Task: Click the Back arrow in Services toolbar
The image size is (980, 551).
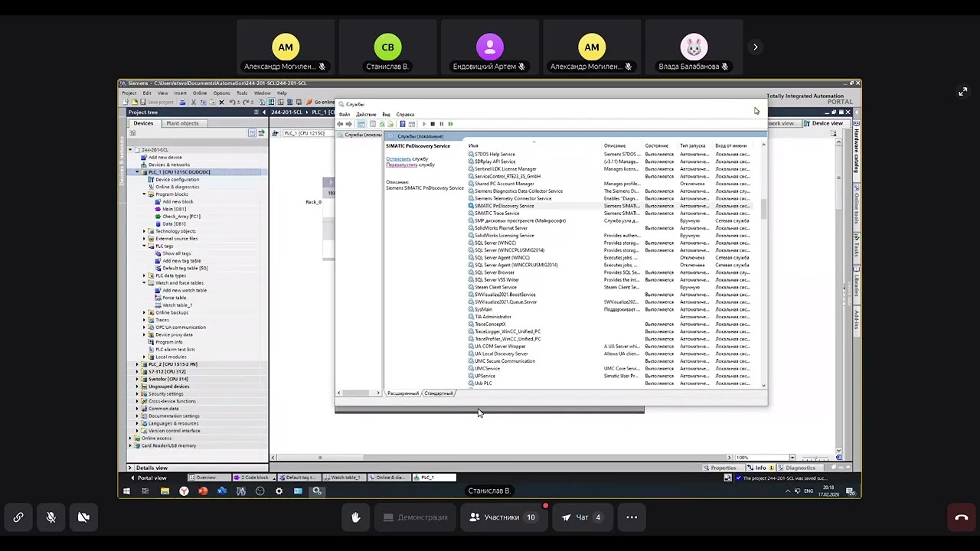Action: click(341, 124)
